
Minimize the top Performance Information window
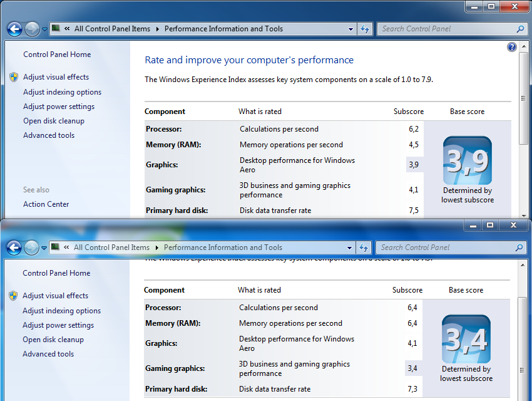(474, 6)
